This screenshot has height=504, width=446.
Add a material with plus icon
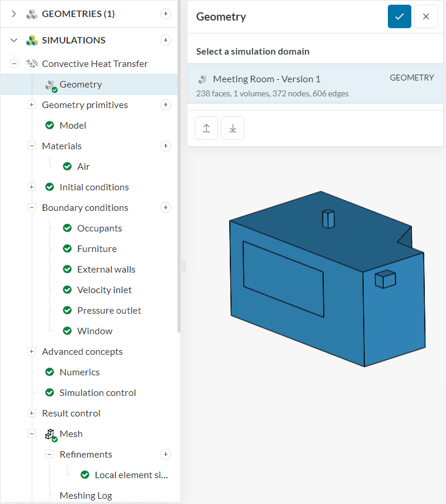click(x=166, y=146)
